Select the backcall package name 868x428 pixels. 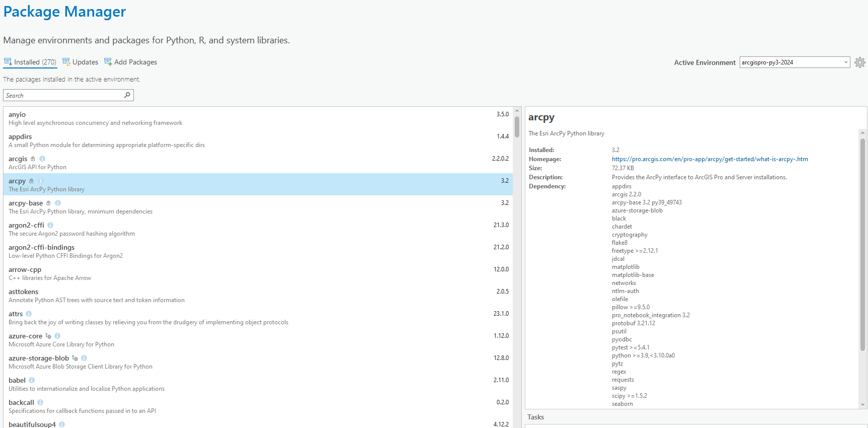[21, 402]
